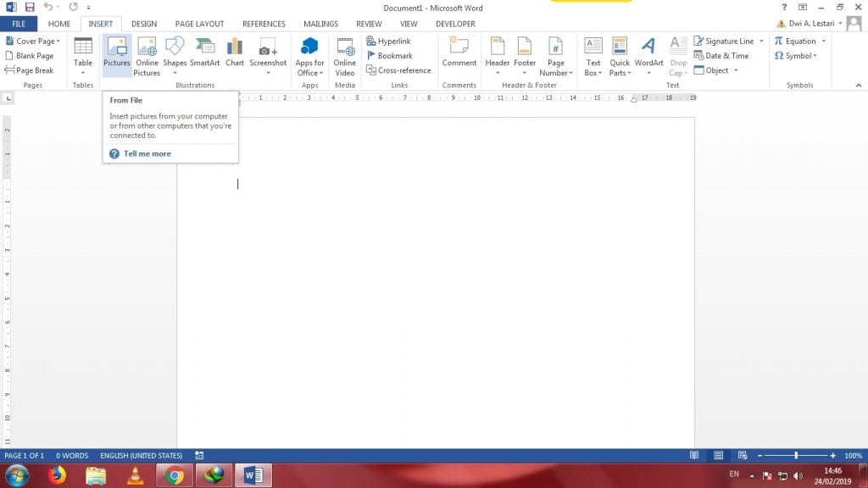Insert a Comment
The image size is (868, 488).
pyautogui.click(x=459, y=54)
